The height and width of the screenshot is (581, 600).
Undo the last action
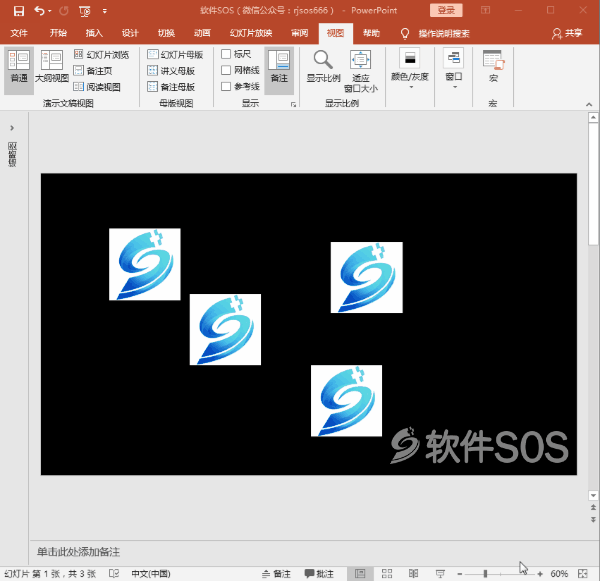[x=39, y=11]
